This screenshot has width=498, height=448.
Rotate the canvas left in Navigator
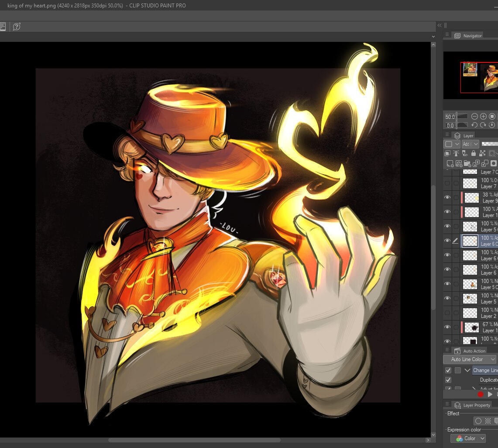tap(475, 125)
